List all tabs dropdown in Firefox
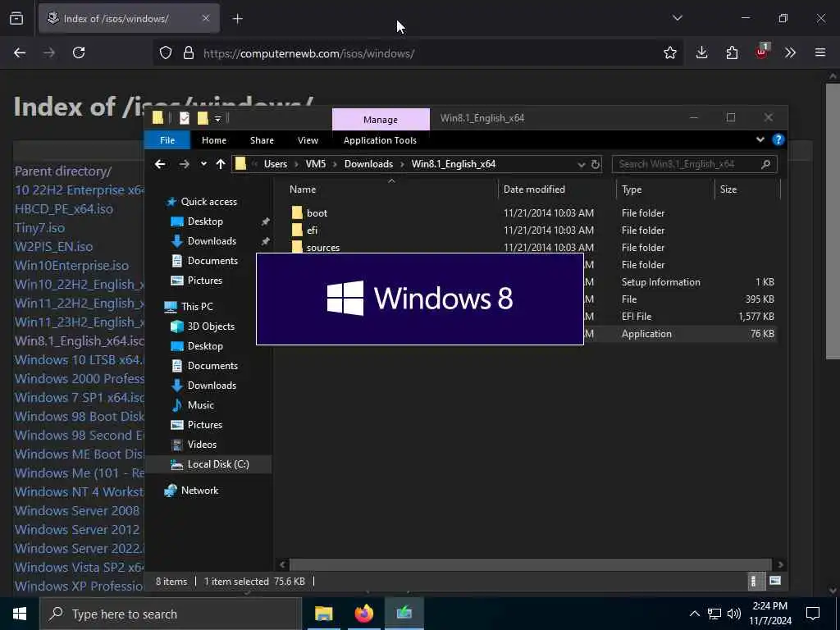The image size is (840, 630). pyautogui.click(x=677, y=18)
